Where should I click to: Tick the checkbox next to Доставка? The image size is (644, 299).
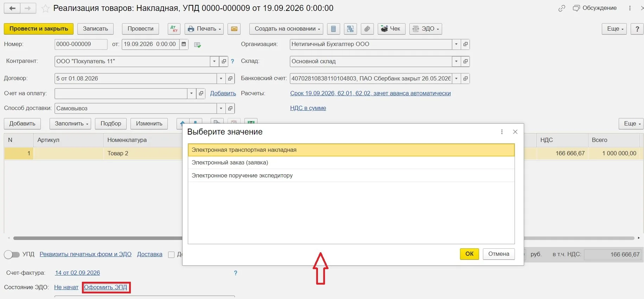click(171, 255)
